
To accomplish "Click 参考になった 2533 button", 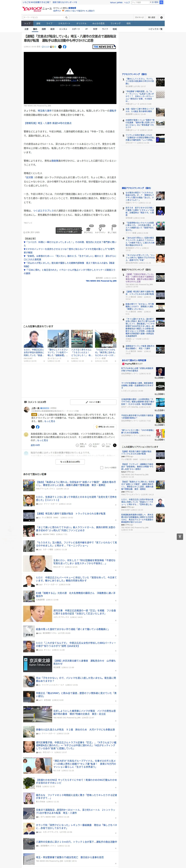I will tap(105, 427).
